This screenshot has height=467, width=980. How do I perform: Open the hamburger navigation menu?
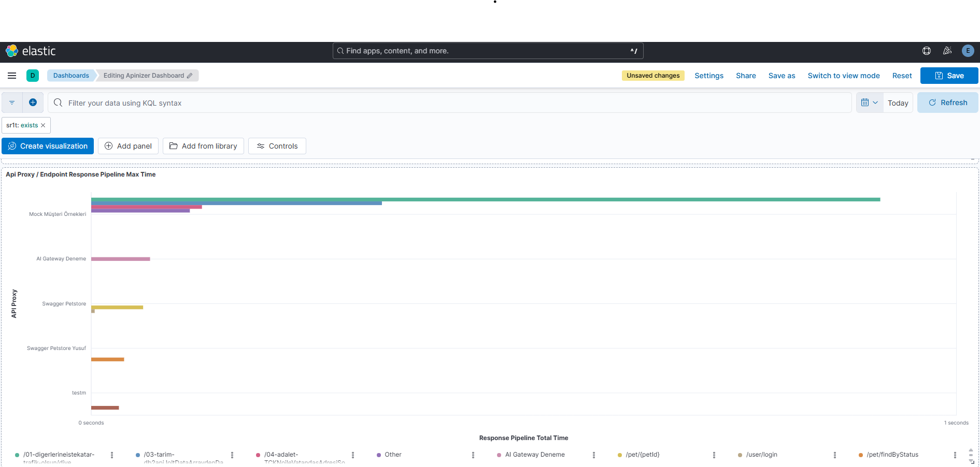pyautogui.click(x=12, y=76)
